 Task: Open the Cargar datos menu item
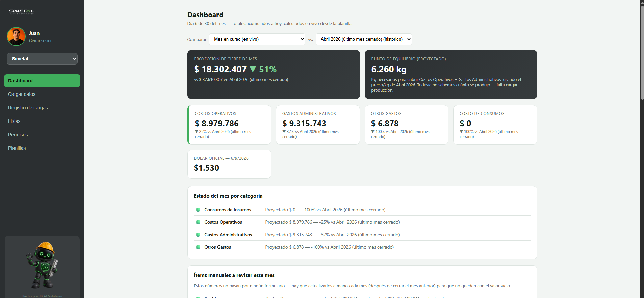point(42,94)
